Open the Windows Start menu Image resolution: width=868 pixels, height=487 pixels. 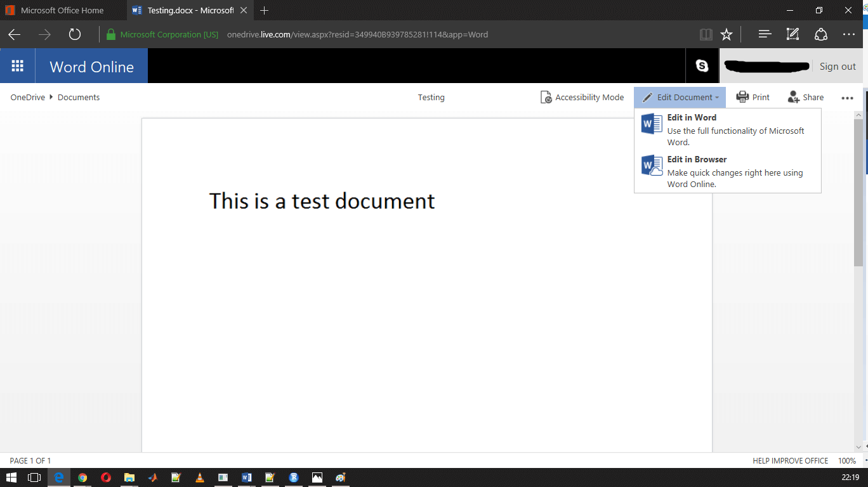coord(11,477)
